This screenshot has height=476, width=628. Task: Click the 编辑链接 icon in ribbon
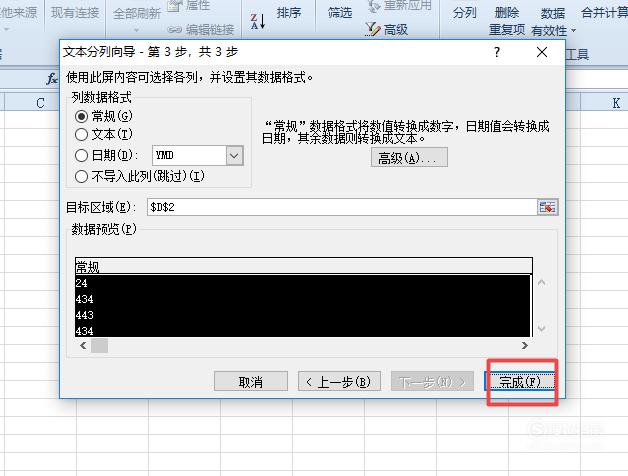174,29
